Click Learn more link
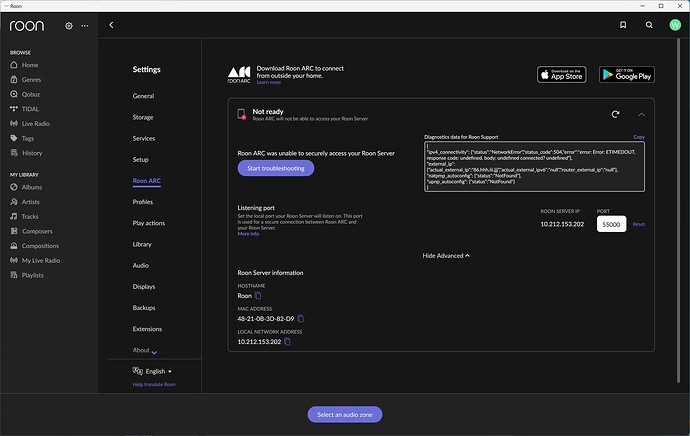The image size is (690, 436). [x=268, y=82]
